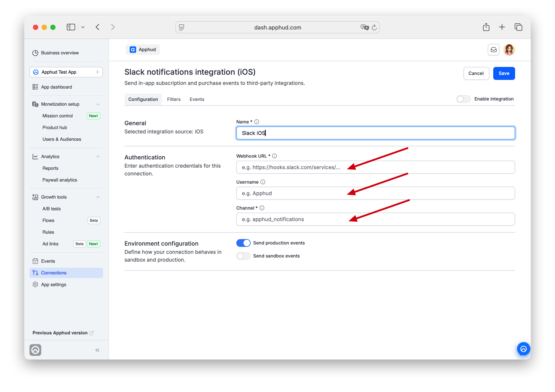Open the Previous Apphud version link

[63, 333]
